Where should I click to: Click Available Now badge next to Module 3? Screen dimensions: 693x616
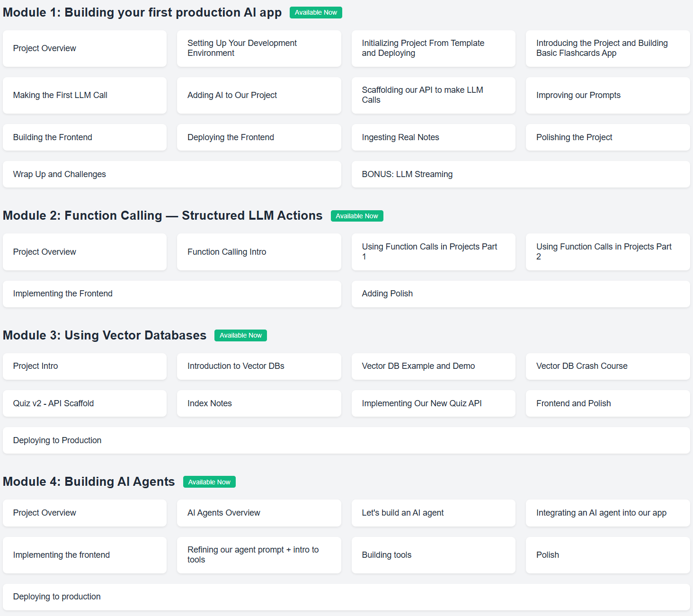240,336
